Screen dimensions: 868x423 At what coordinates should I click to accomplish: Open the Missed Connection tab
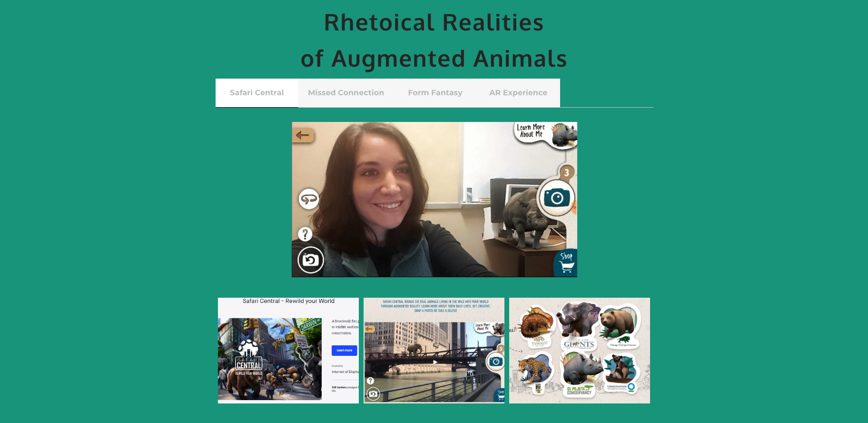click(346, 93)
